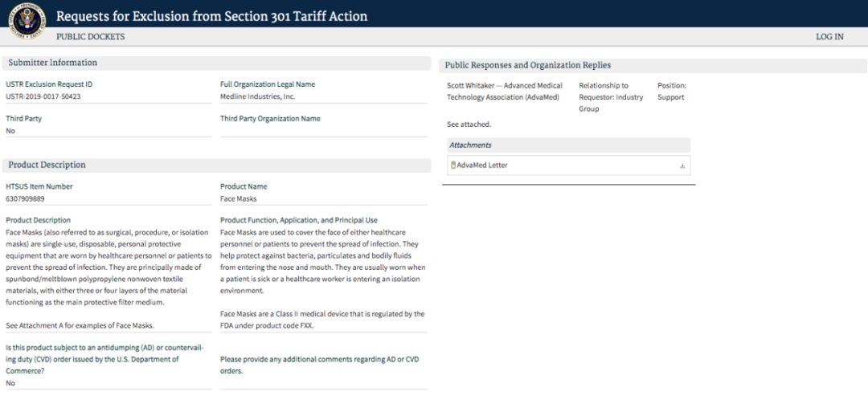Click the LOG IN link
The image size is (868, 404).
829,37
